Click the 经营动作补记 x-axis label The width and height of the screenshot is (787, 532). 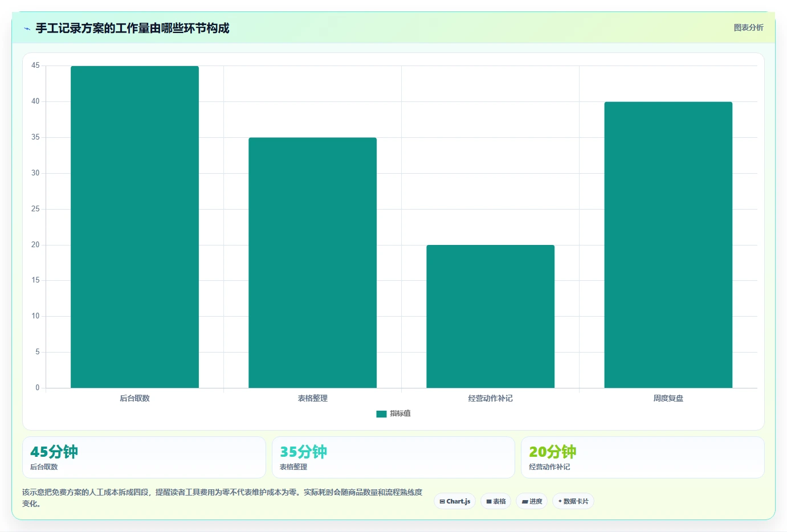coord(490,398)
